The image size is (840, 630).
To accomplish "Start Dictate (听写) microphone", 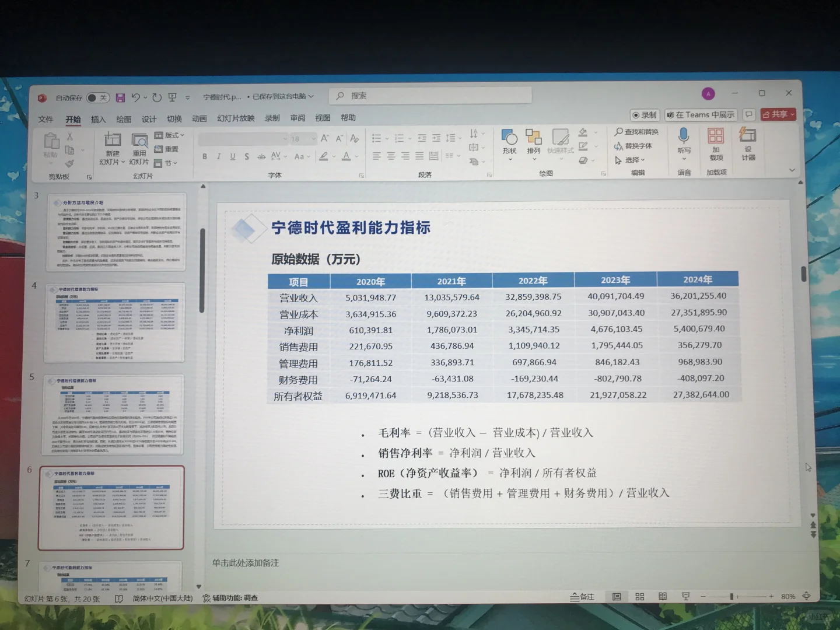I will [684, 143].
